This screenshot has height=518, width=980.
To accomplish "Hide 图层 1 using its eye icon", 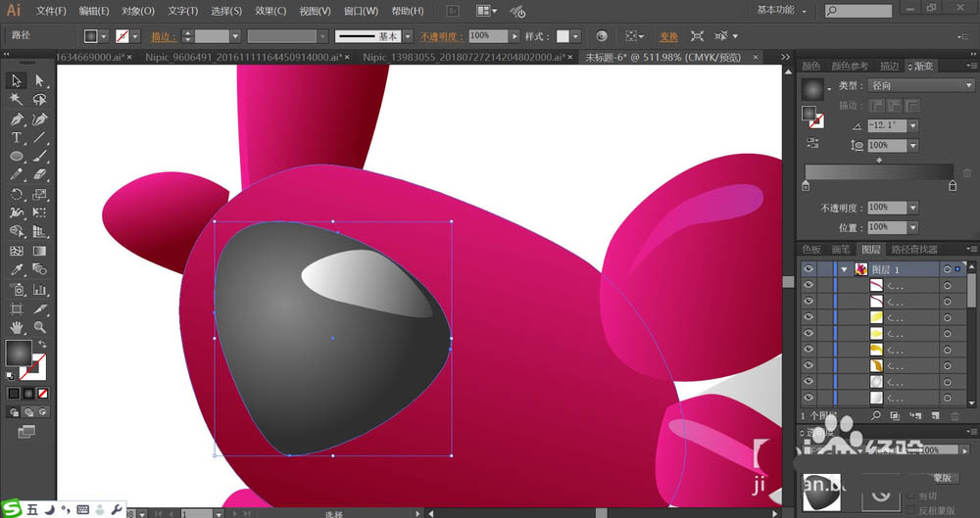I will (x=808, y=269).
